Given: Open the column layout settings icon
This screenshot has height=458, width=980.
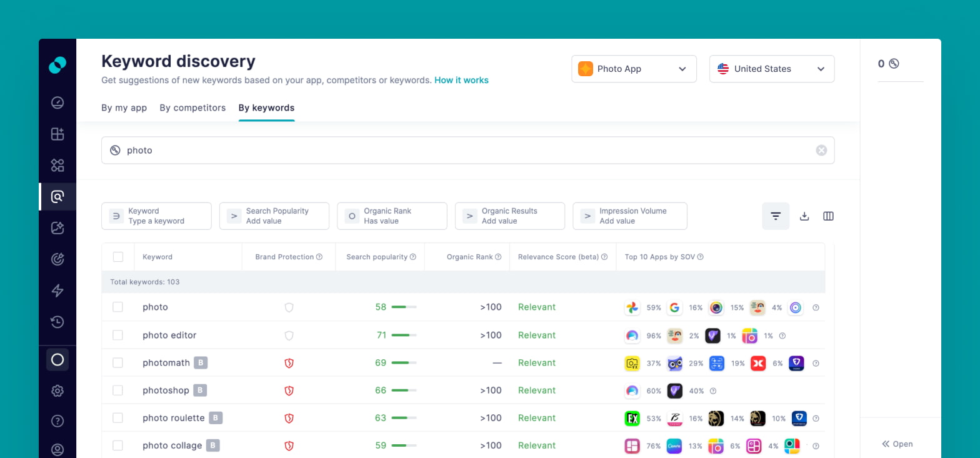Looking at the screenshot, I should point(828,216).
